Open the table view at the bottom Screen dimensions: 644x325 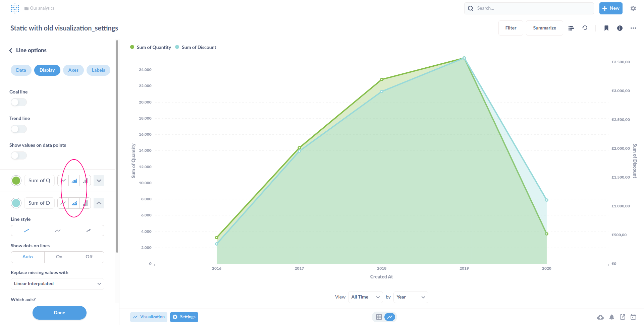379,317
